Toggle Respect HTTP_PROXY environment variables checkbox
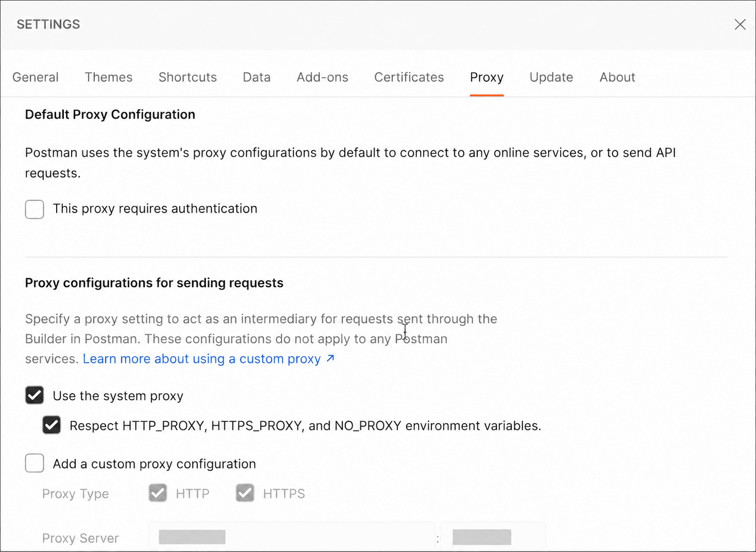Screen dimensions: 756x552 (x=52, y=425)
